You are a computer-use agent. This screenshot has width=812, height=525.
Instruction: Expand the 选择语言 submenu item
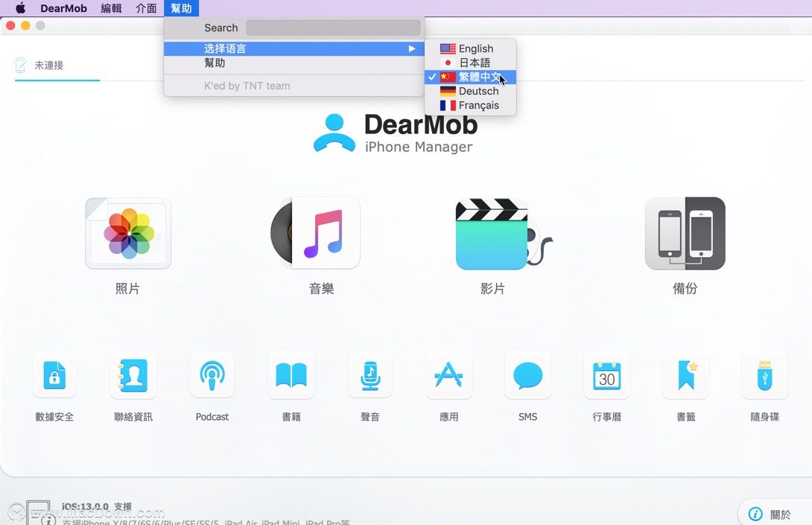tap(294, 48)
